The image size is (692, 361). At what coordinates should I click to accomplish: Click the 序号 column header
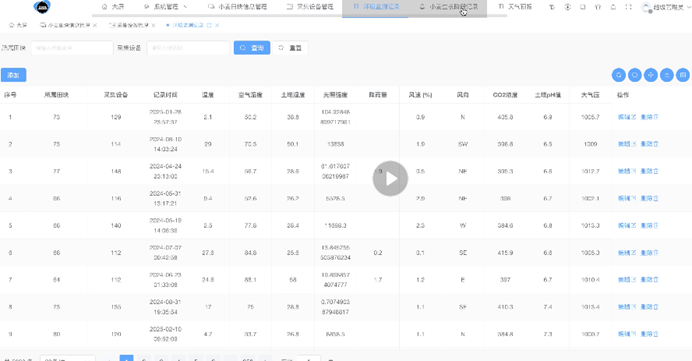(x=10, y=95)
